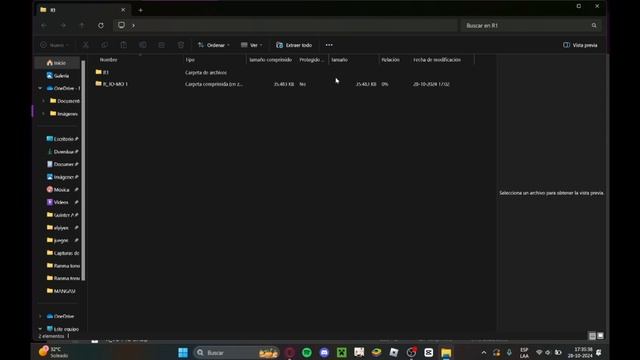The height and width of the screenshot is (360, 640).
Task: Toggle the Vista previa pane
Action: [x=580, y=45]
